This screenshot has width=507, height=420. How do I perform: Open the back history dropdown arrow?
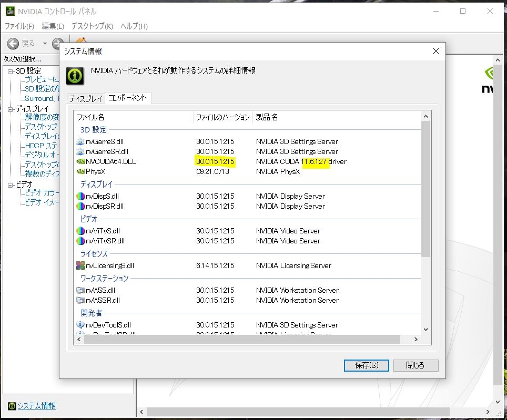[x=45, y=43]
